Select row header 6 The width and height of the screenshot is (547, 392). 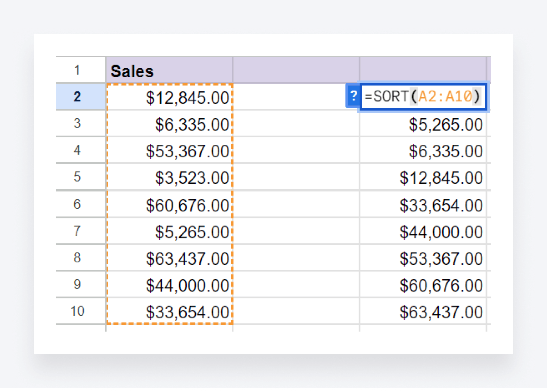point(81,204)
